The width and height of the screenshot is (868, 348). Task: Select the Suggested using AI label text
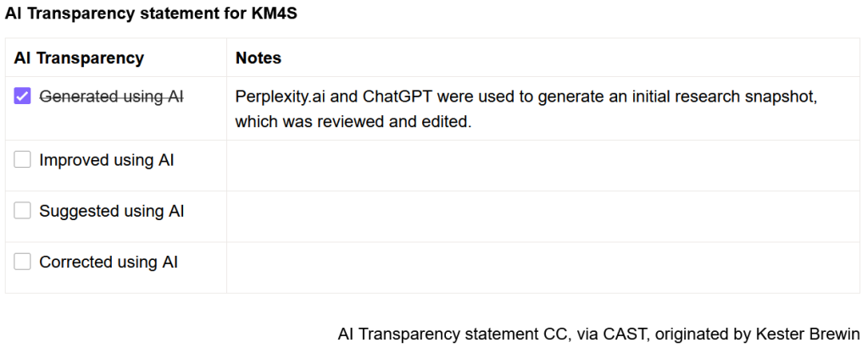111,211
